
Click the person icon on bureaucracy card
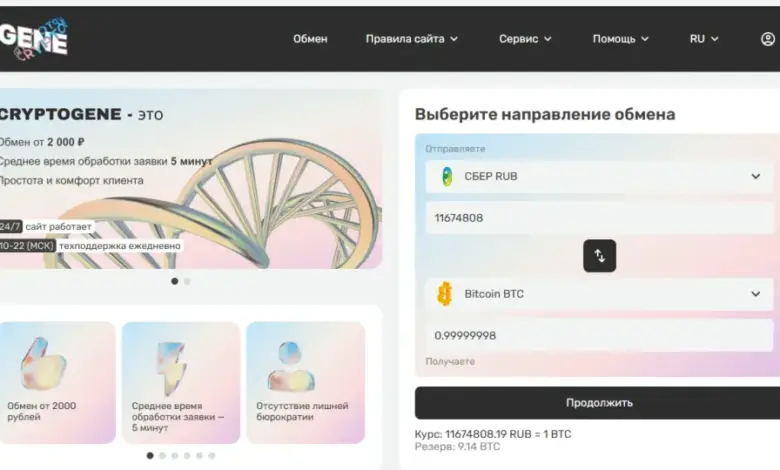click(291, 366)
